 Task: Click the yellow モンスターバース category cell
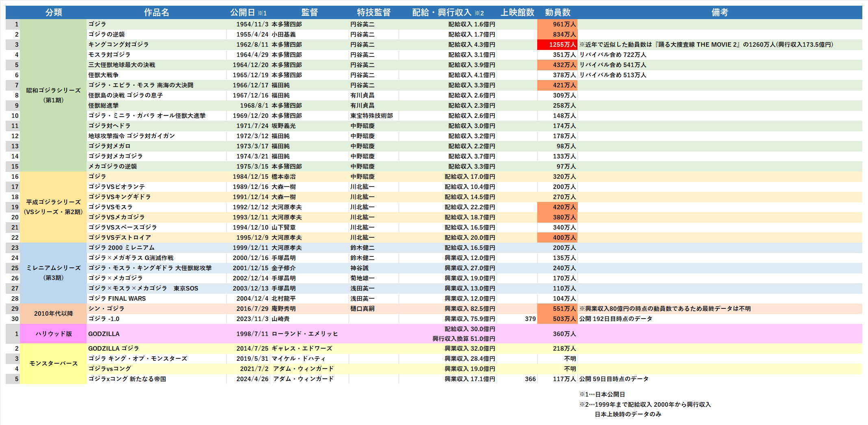(x=53, y=364)
